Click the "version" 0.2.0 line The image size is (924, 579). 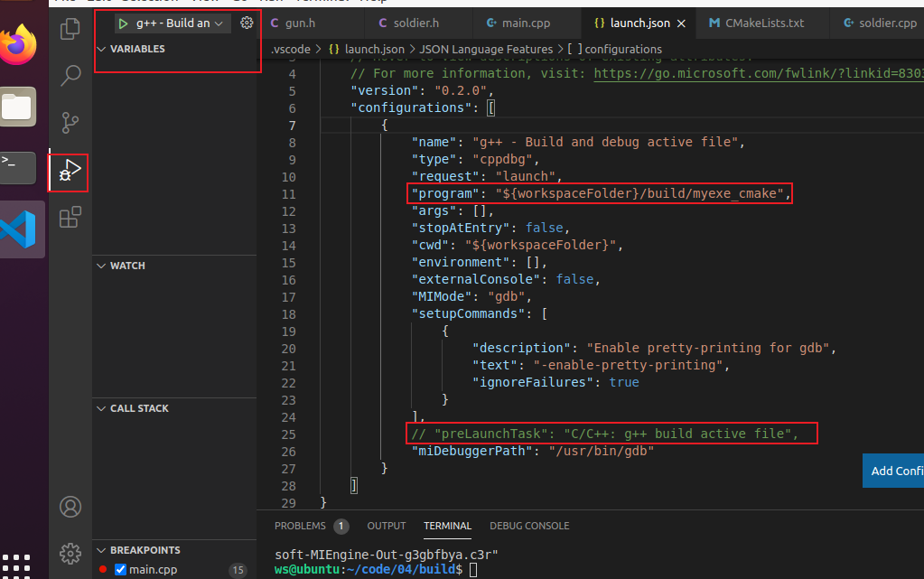(x=422, y=91)
